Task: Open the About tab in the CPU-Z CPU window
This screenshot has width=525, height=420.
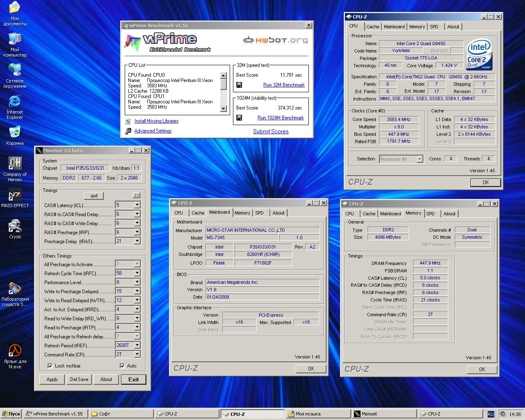Action: 453,27
